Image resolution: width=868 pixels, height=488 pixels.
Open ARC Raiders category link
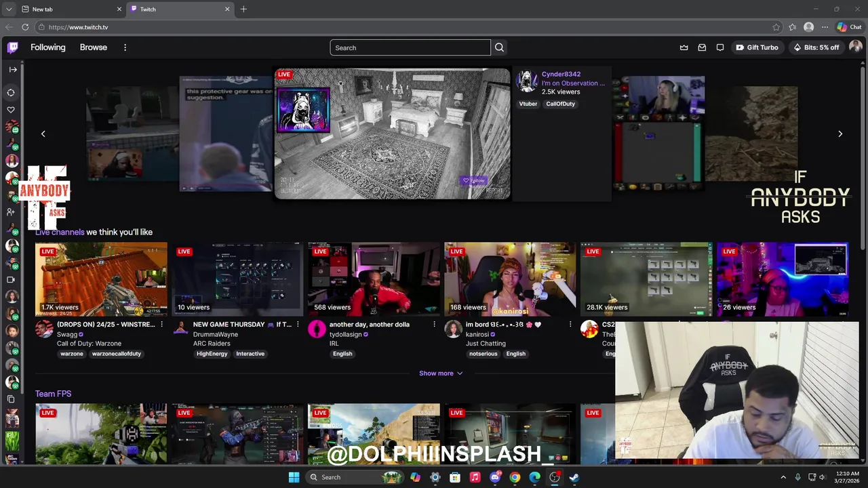(x=212, y=344)
